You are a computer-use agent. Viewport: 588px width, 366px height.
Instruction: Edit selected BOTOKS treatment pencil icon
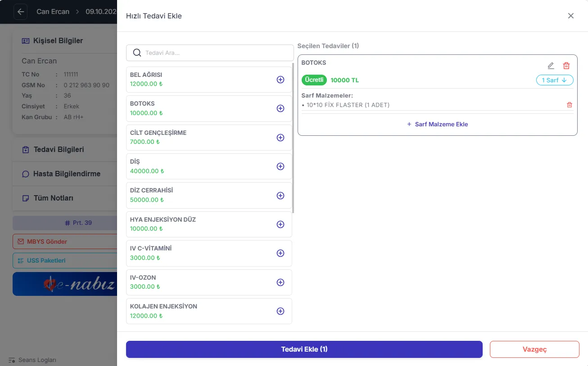[551, 66]
